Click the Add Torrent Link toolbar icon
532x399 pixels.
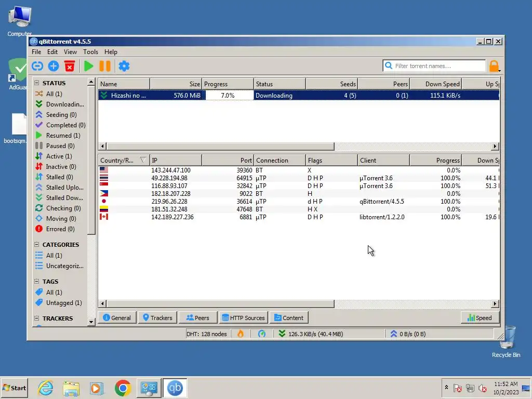coord(37,66)
